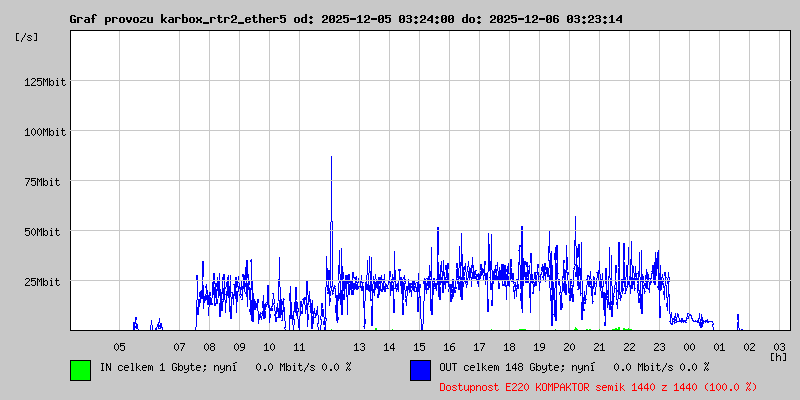Select hour 23 on the time axis
The width and height of the screenshot is (800, 400).
point(659,346)
